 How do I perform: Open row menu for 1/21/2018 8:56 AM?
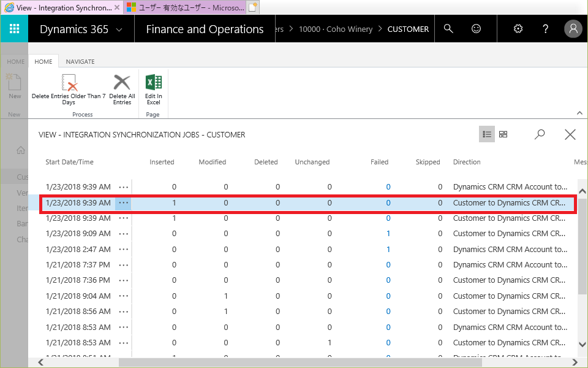tap(123, 312)
